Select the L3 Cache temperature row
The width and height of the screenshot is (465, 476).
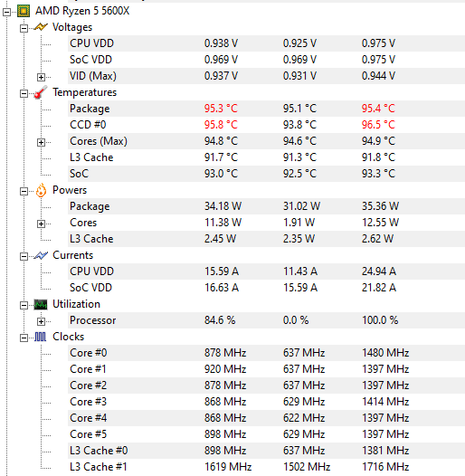267,157
